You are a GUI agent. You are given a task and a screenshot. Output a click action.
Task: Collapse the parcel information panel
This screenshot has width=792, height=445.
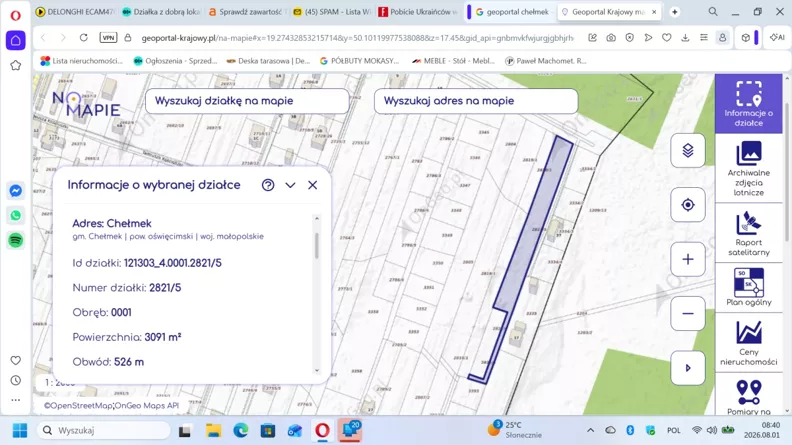click(x=290, y=185)
